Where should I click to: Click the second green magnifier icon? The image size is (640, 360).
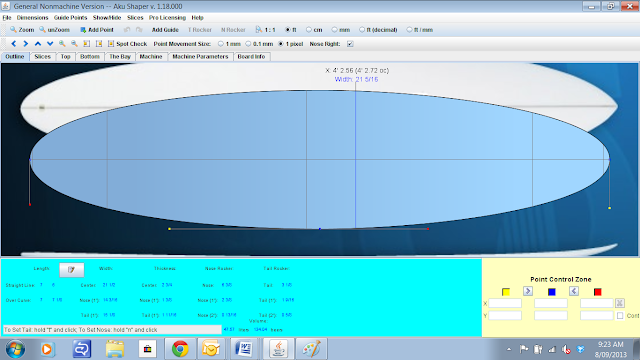tap(74, 44)
